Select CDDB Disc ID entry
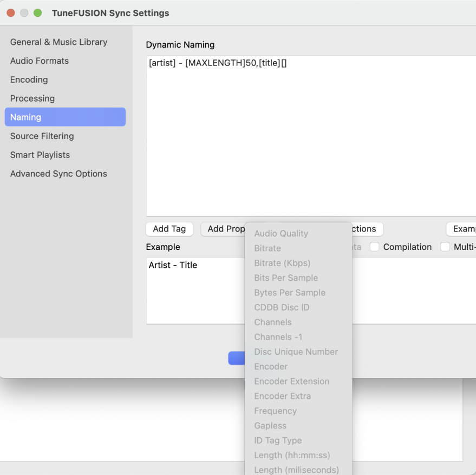Screen dimensions: 476x475 coord(298,308)
